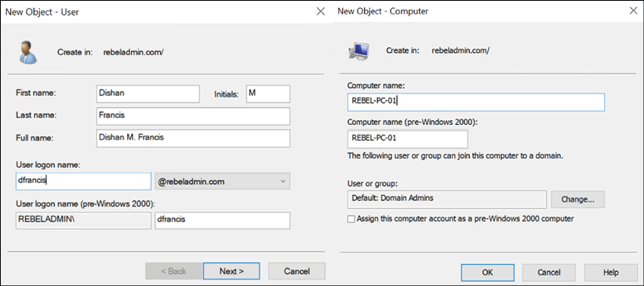Click the 'New Object - User' title text
Viewport: 644px width, 286px height.
tap(42, 13)
